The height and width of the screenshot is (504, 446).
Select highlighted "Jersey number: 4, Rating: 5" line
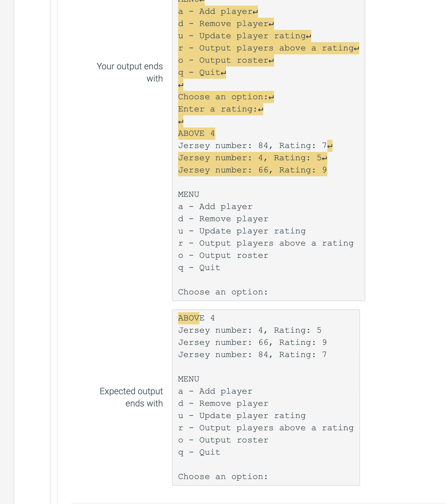(250, 157)
